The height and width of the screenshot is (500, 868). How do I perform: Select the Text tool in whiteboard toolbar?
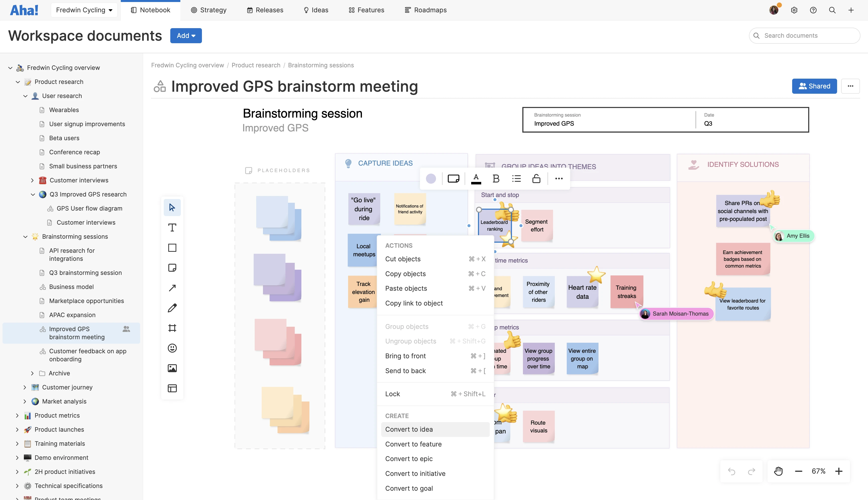pyautogui.click(x=172, y=228)
